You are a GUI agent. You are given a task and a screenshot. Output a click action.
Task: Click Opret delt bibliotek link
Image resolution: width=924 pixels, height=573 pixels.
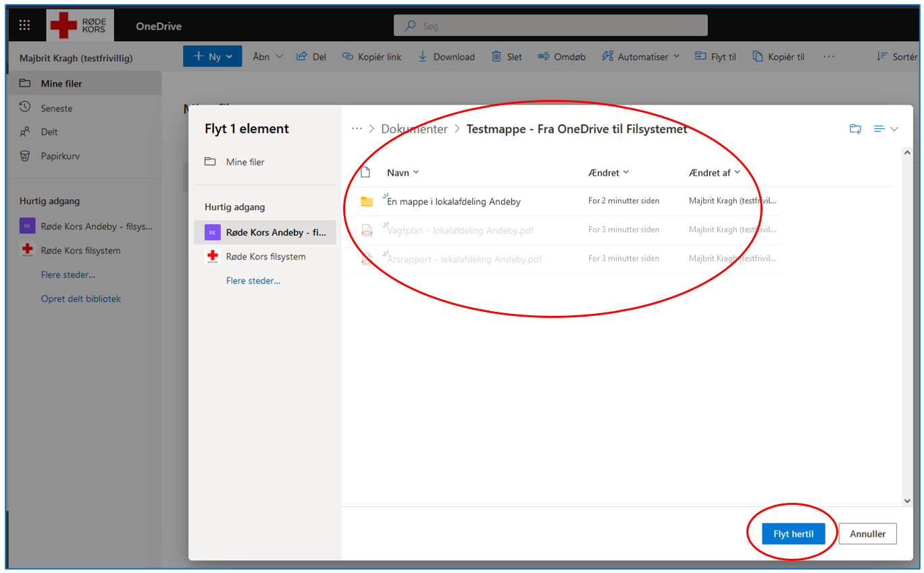pyautogui.click(x=80, y=298)
